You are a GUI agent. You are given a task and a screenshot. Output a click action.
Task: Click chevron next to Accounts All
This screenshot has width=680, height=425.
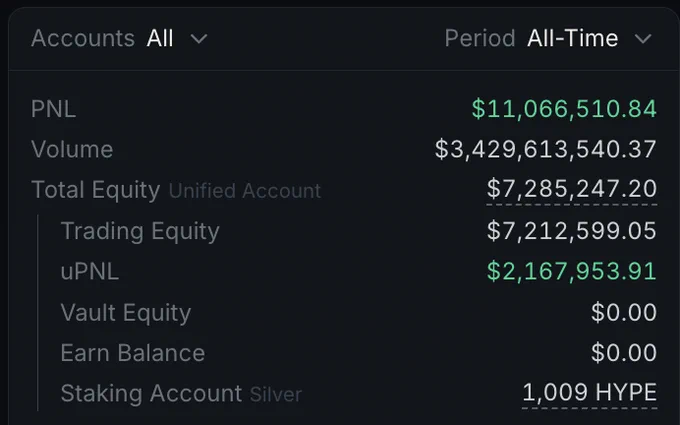click(x=199, y=39)
